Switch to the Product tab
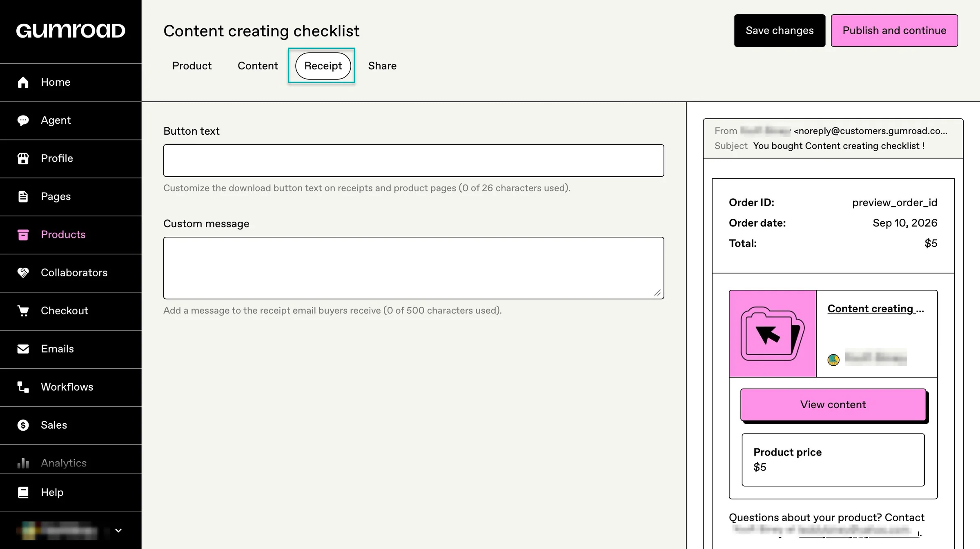 [x=192, y=66]
